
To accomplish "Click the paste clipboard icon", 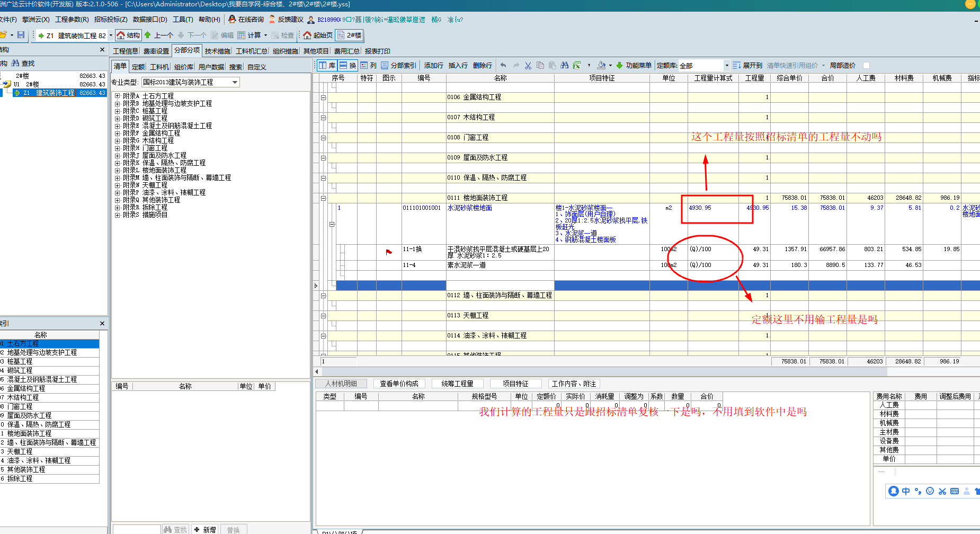I will [x=553, y=66].
